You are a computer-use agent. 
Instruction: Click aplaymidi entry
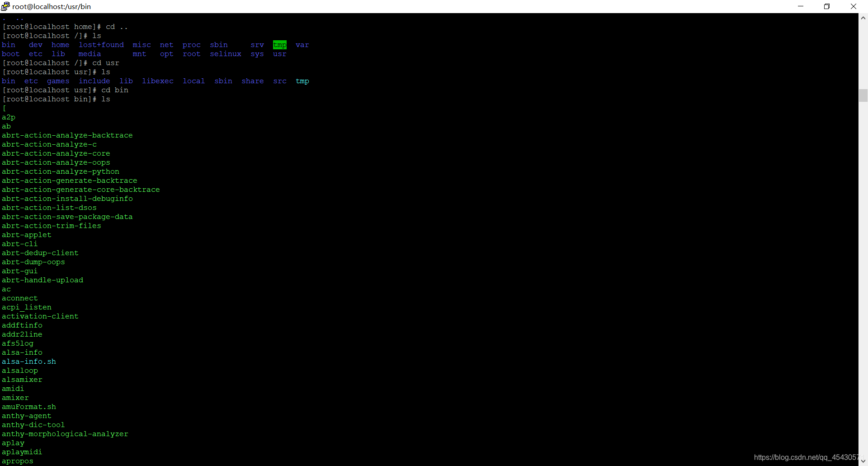pyautogui.click(x=22, y=452)
